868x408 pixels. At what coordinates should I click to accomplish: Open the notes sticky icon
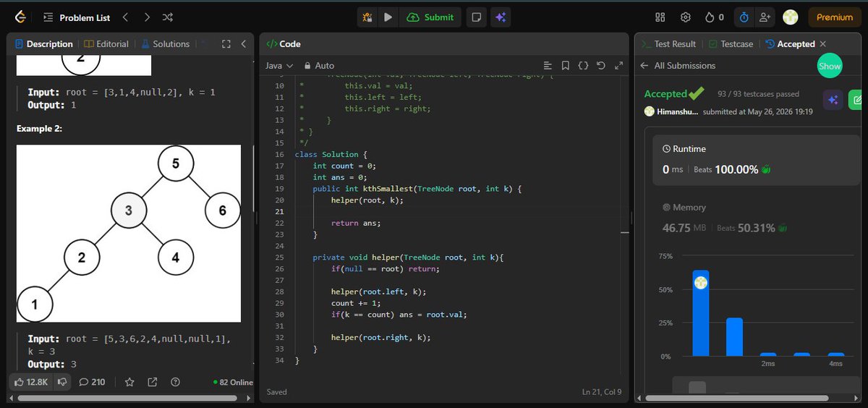pyautogui.click(x=476, y=17)
